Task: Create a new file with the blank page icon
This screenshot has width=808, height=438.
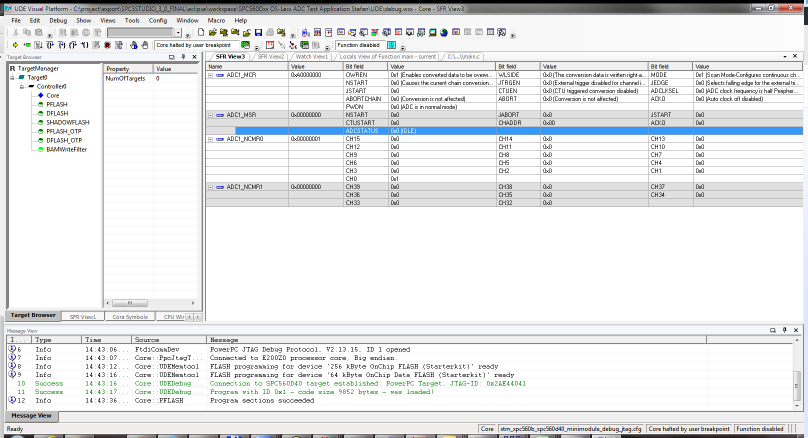Action: coord(201,32)
